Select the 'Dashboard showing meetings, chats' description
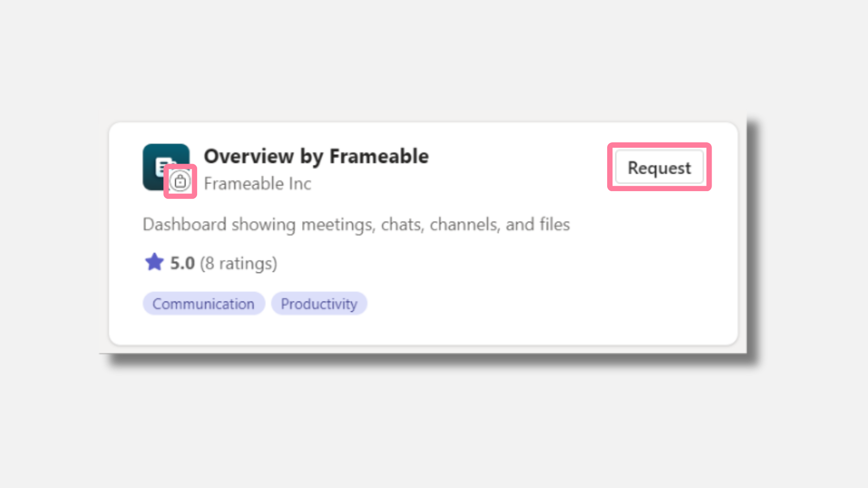Screen dimensions: 868x488 356,225
